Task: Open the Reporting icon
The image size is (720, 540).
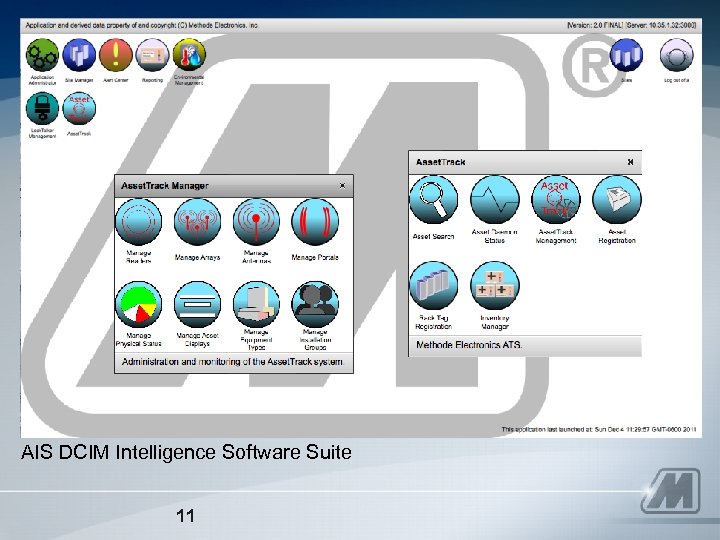Action: 152,55
